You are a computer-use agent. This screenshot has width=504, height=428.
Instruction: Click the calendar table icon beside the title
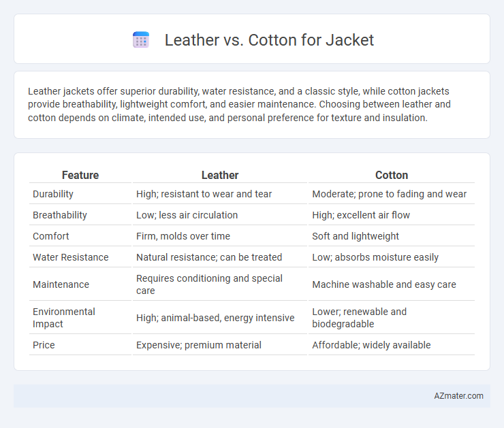(141, 40)
